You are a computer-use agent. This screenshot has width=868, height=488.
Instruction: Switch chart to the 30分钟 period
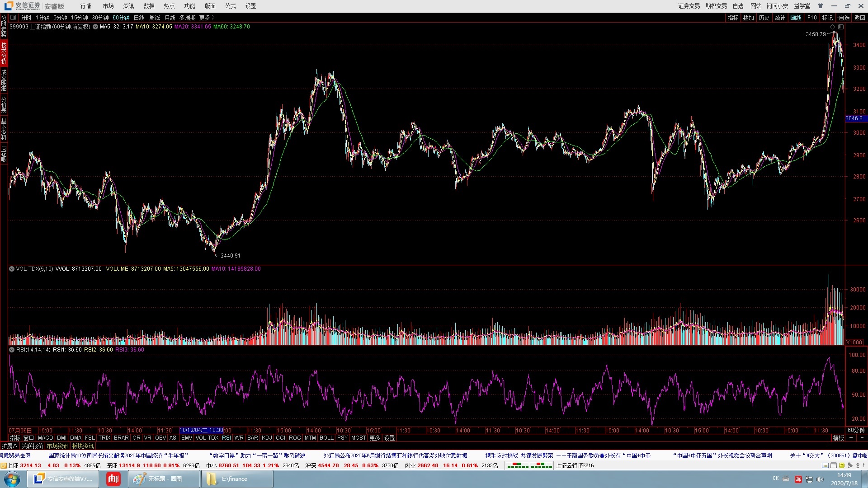point(100,18)
